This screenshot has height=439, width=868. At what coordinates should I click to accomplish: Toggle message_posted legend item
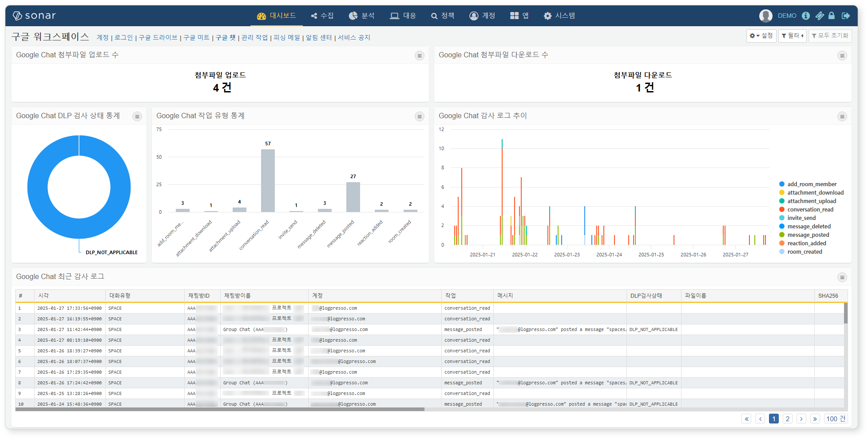804,235
